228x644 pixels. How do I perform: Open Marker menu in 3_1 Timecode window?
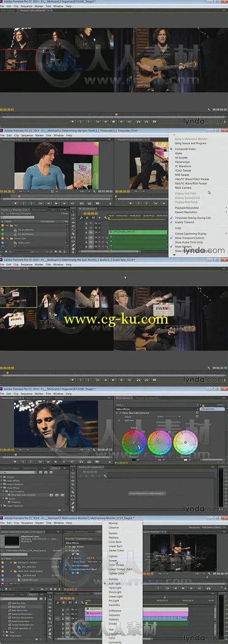(40, 135)
